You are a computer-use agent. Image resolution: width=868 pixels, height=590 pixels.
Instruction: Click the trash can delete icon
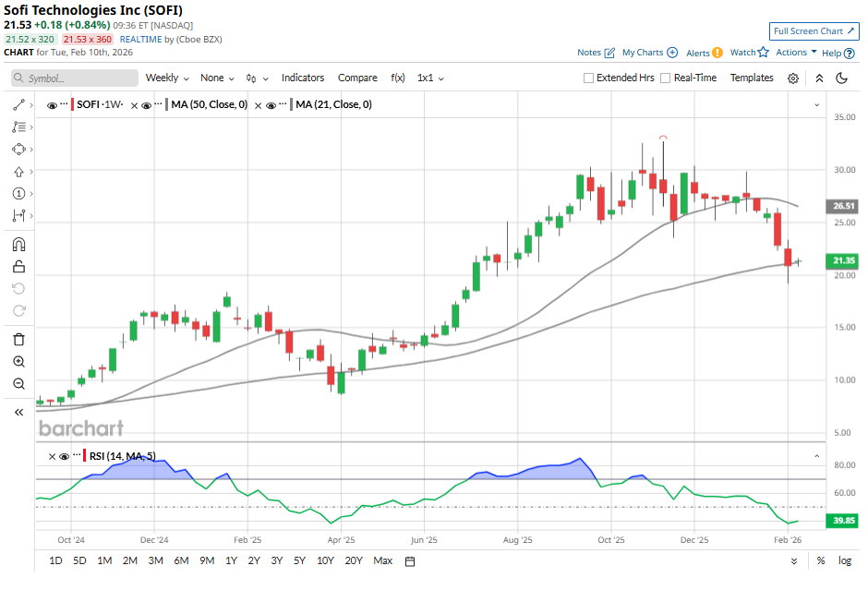pos(18,340)
